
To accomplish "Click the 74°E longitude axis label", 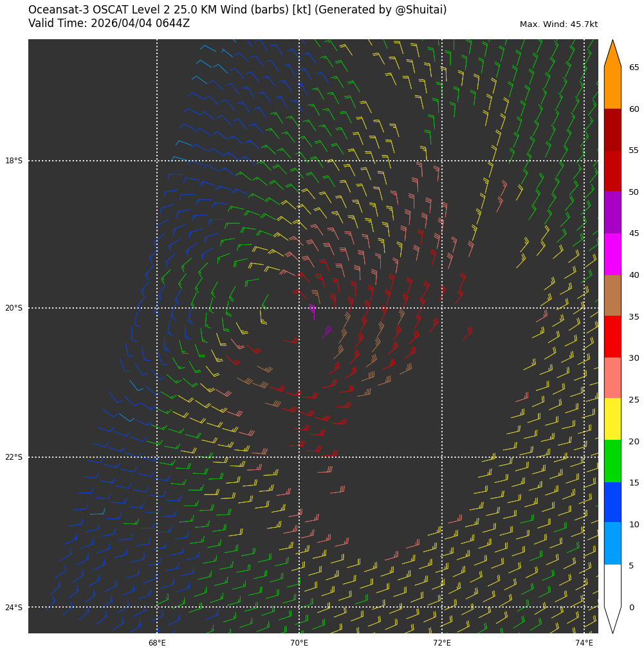I will pyautogui.click(x=584, y=643).
